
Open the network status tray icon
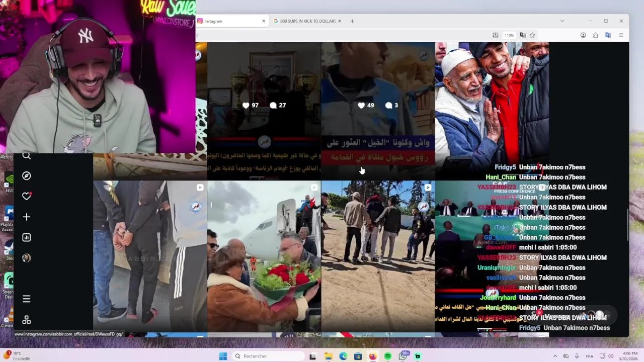(x=602, y=356)
